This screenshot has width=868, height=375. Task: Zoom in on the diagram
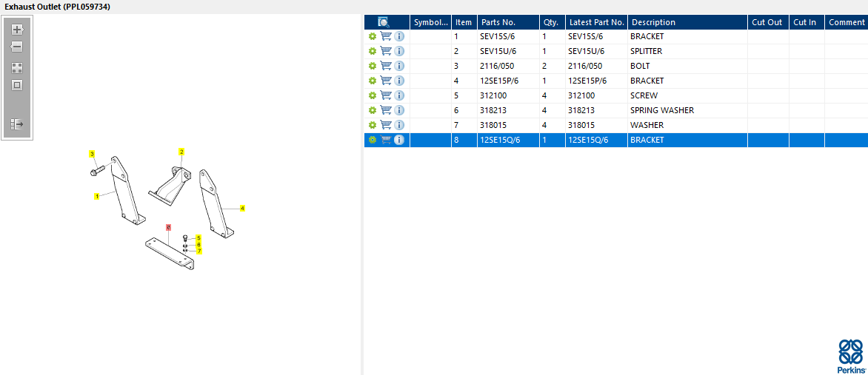(17, 30)
